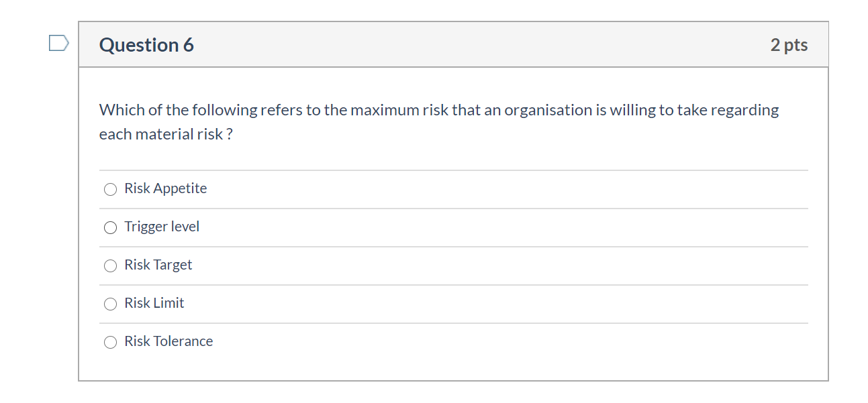
Task: Choose the answer labeled Risk Limit
Action: click(153, 303)
